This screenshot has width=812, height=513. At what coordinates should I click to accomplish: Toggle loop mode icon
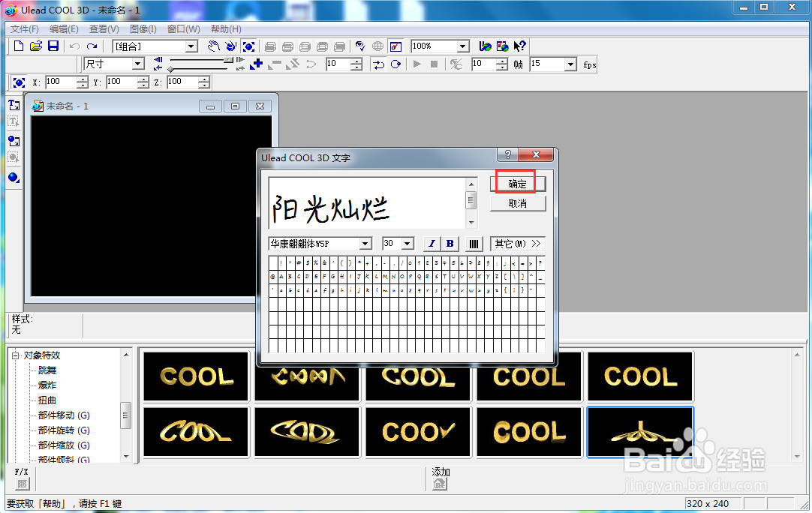378,64
